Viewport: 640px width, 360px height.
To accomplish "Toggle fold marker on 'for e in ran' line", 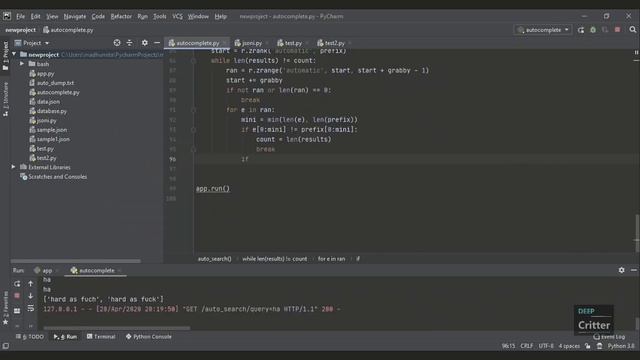I will (x=193, y=110).
